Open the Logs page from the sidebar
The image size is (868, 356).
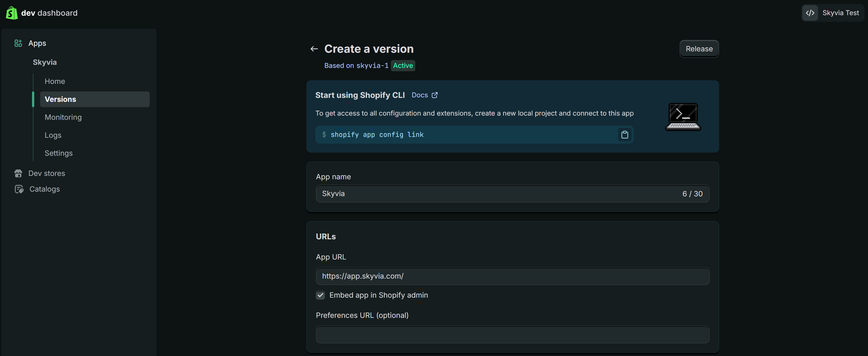coord(53,135)
